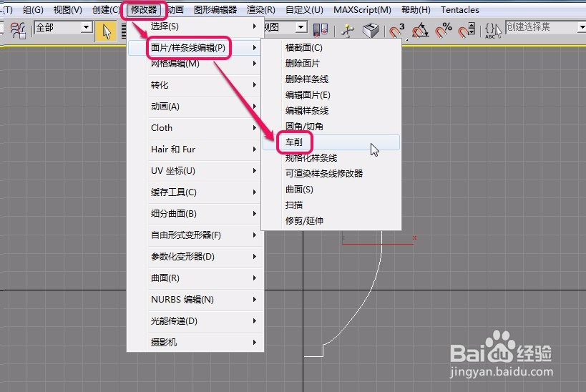Open the 视图(V) menu
The image size is (586, 392).
tap(68, 10)
